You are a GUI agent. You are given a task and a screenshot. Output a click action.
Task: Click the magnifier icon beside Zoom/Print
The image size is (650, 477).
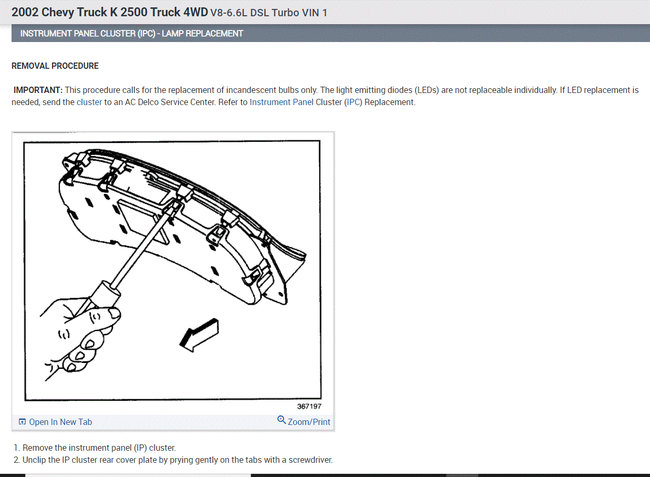(x=281, y=420)
